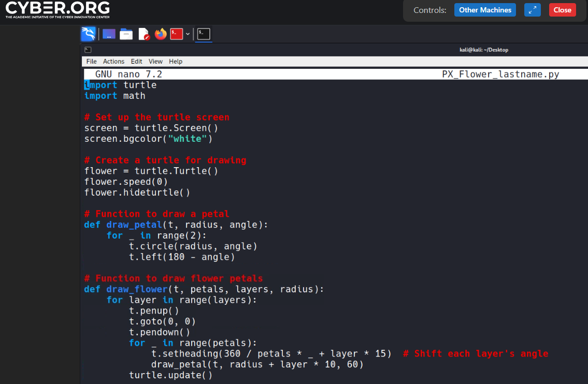Open the file manager from the panel
588x384 pixels.
tap(126, 34)
